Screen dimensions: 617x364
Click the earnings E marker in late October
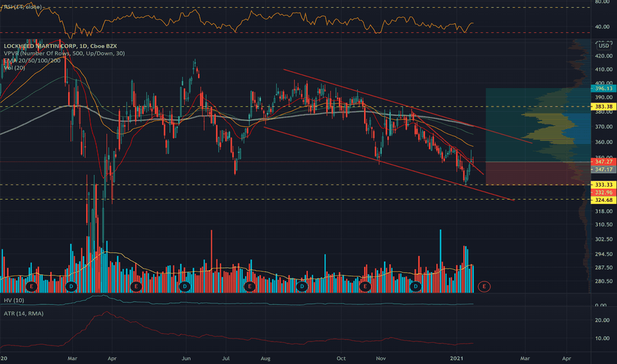365,286
